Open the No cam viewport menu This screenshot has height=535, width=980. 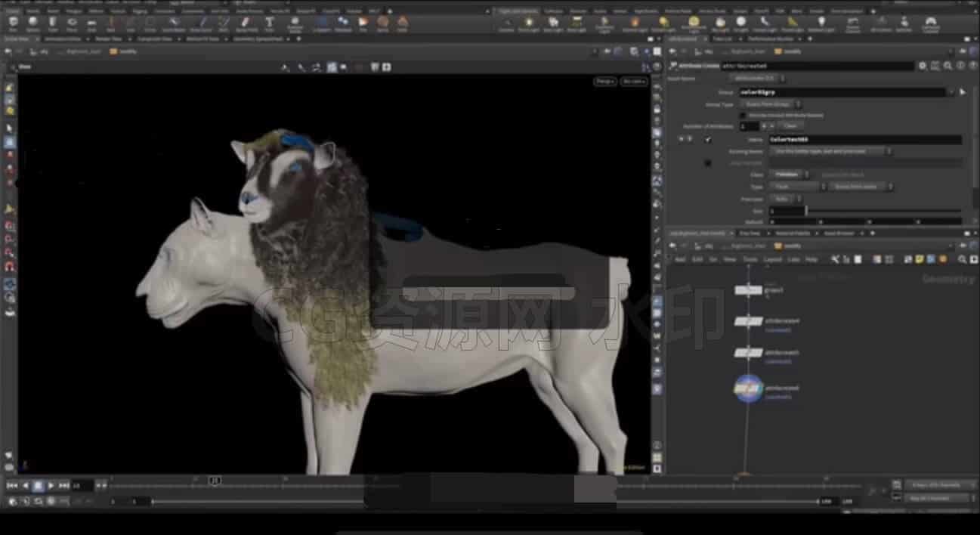tap(633, 81)
